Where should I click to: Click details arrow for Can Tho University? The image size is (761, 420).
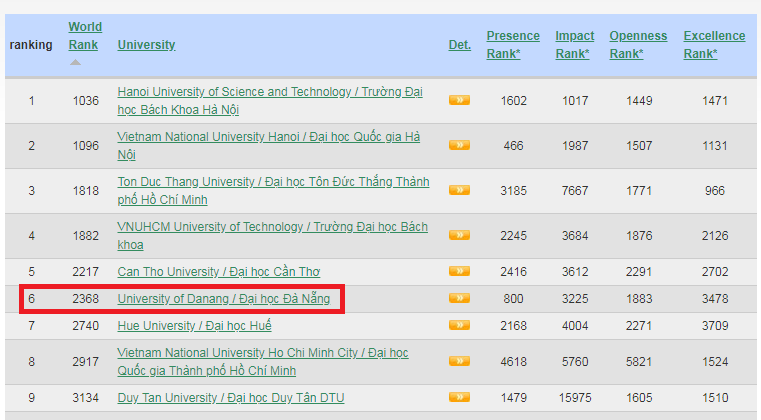point(459,271)
